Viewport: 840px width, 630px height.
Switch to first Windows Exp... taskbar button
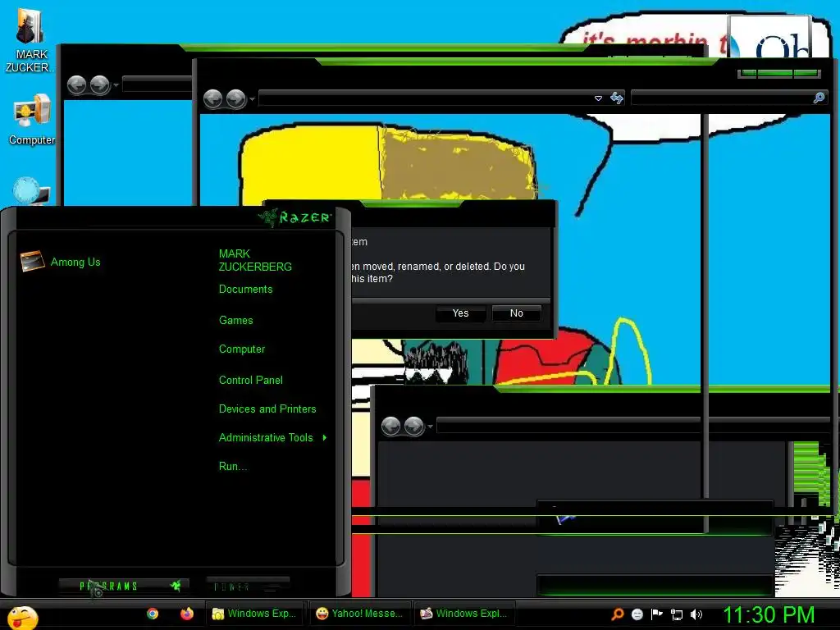[x=254, y=614]
